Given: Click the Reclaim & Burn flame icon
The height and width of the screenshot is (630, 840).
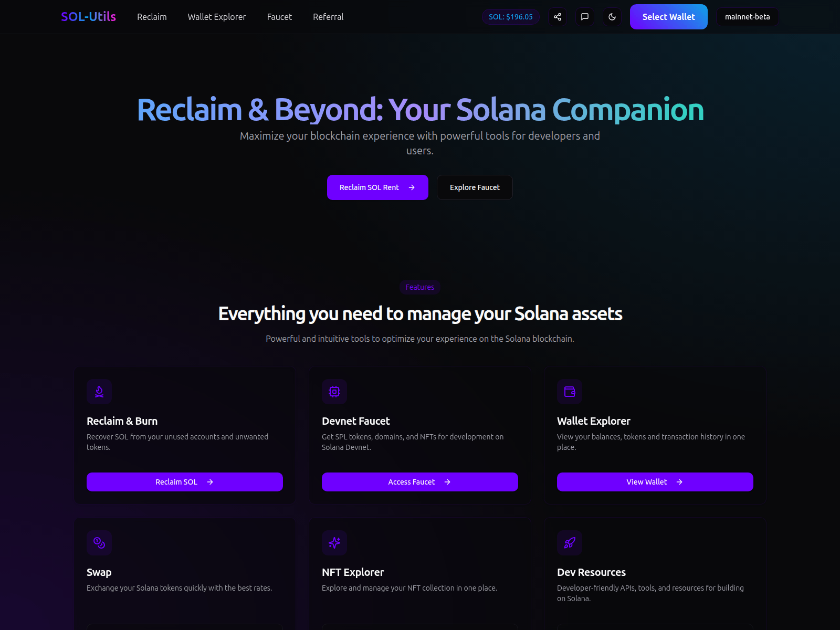Looking at the screenshot, I should point(99,392).
